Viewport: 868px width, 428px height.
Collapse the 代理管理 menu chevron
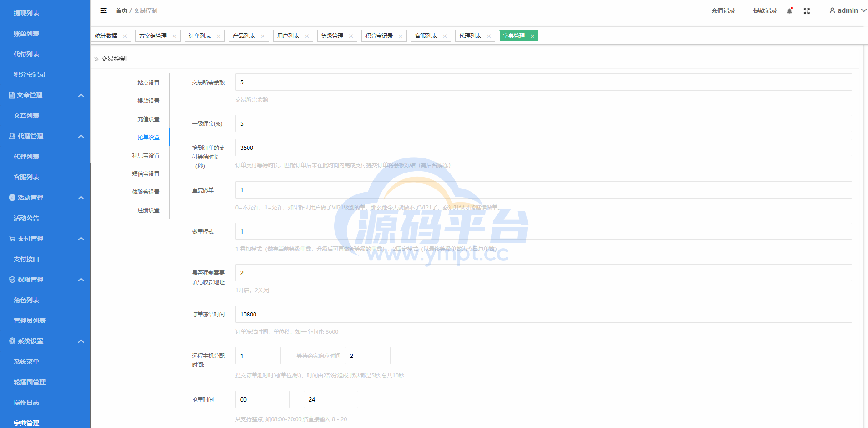click(x=81, y=136)
